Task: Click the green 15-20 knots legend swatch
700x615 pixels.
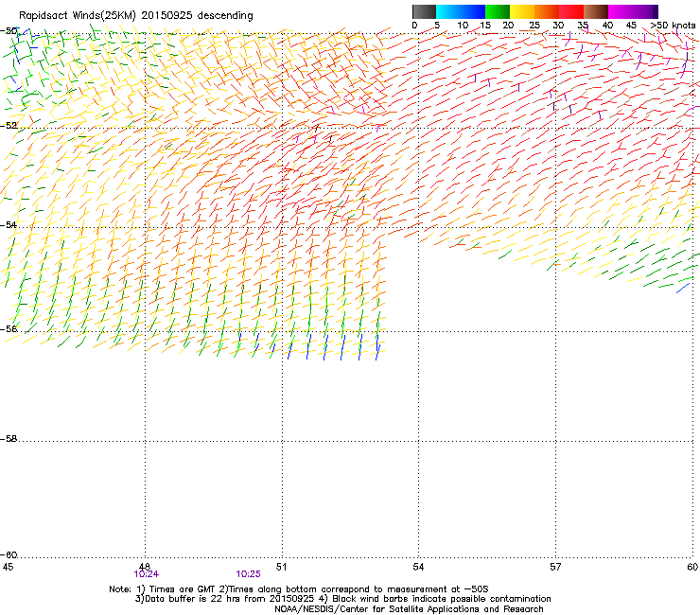Action: tap(498, 11)
